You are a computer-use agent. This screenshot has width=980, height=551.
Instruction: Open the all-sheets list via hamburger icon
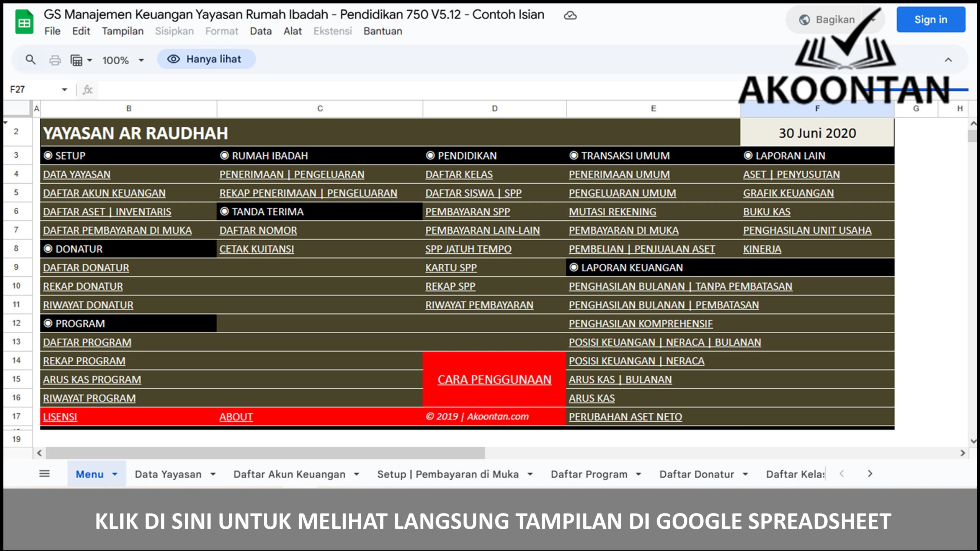(44, 474)
